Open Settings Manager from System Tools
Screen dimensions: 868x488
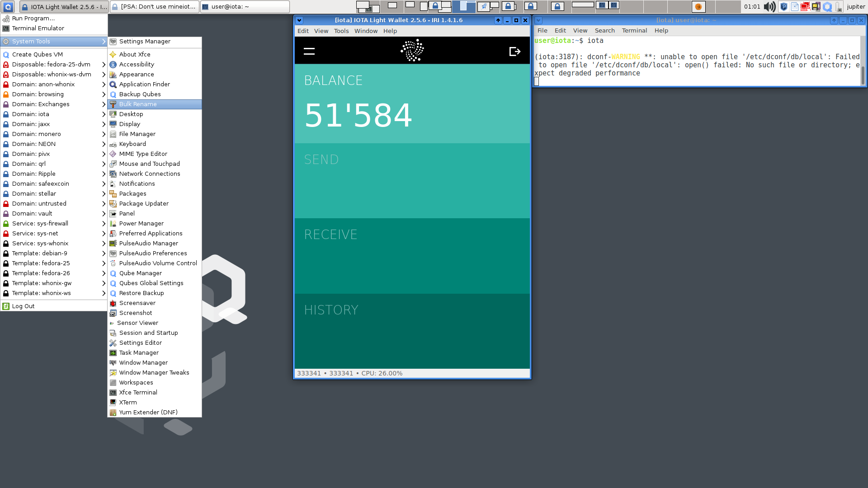pos(155,42)
